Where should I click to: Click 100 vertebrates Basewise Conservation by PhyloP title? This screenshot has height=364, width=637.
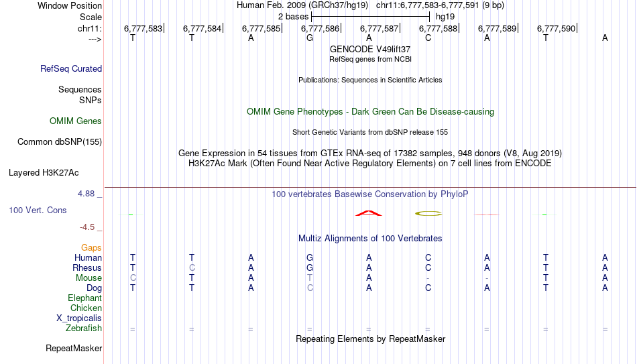[x=370, y=194]
